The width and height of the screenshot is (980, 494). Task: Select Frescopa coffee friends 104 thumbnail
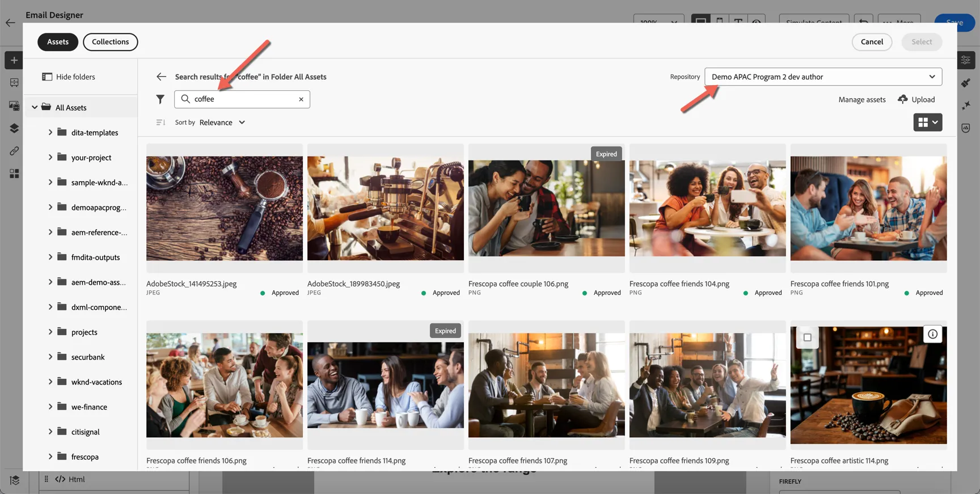click(708, 208)
